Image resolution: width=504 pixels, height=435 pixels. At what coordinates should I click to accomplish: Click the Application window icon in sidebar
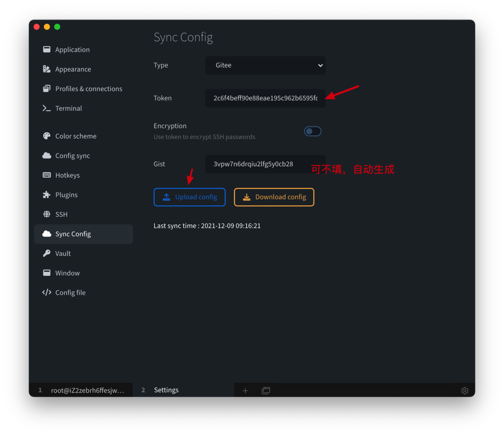[47, 50]
